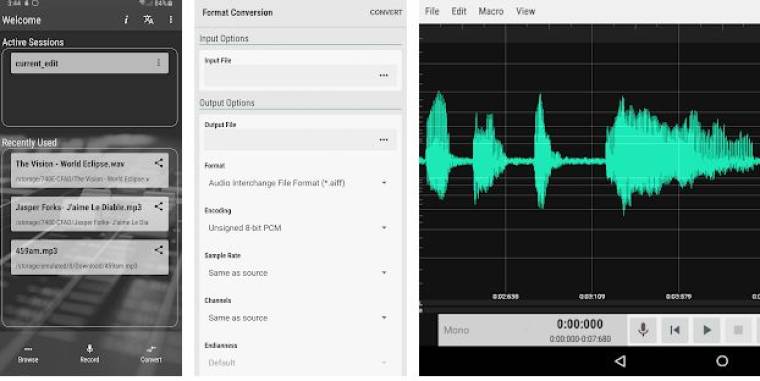Click the 0:00:000 time position display
This screenshot has height=381, width=760.
(580, 324)
